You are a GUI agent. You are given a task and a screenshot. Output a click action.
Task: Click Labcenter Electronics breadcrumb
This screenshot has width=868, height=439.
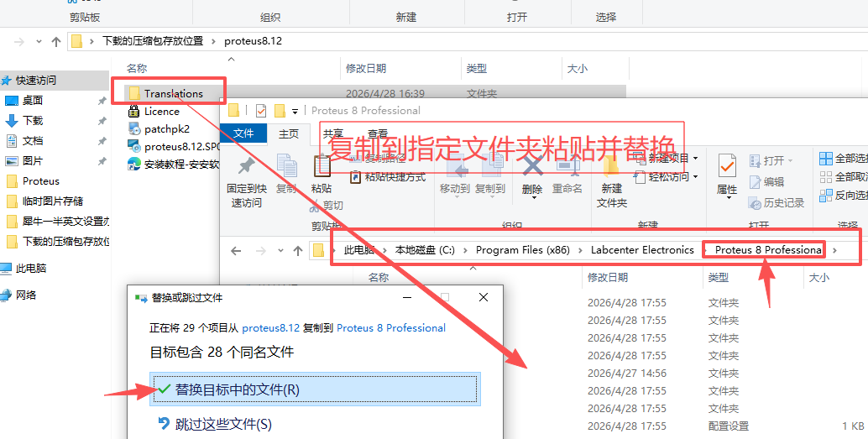tap(642, 250)
